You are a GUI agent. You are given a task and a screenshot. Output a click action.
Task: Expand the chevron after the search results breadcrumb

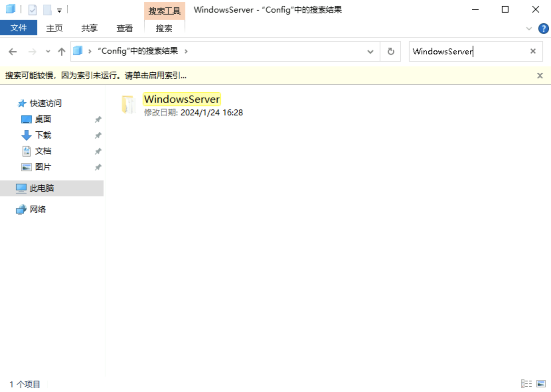click(186, 51)
